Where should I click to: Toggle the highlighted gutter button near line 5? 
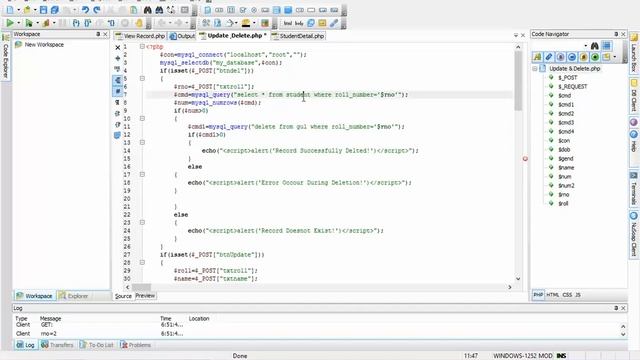[x=118, y=80]
